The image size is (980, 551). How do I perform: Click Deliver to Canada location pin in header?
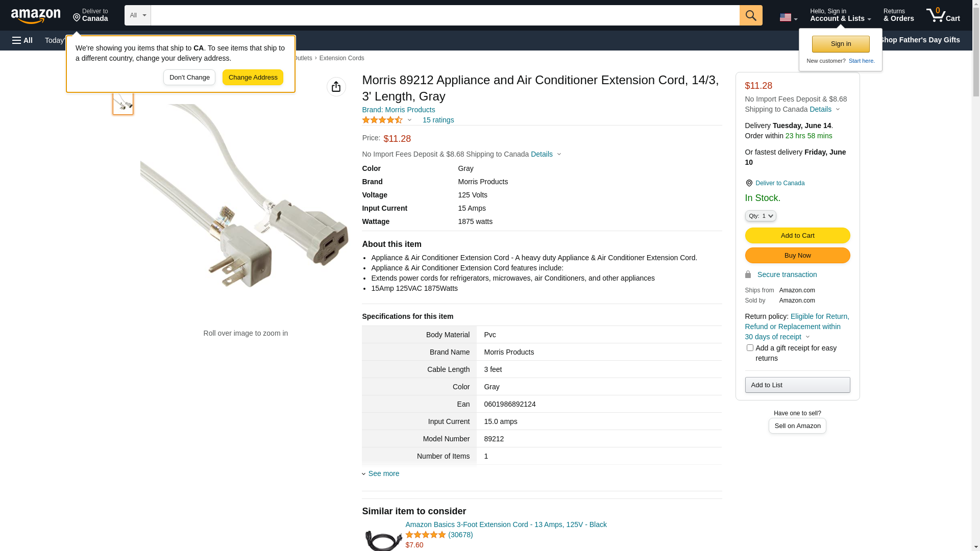tap(90, 15)
